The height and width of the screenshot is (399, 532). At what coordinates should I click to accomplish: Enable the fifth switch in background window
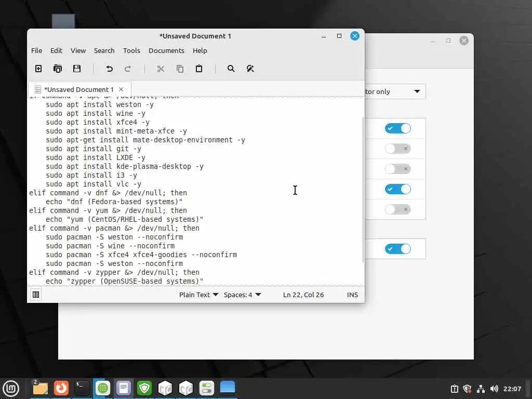(x=397, y=209)
